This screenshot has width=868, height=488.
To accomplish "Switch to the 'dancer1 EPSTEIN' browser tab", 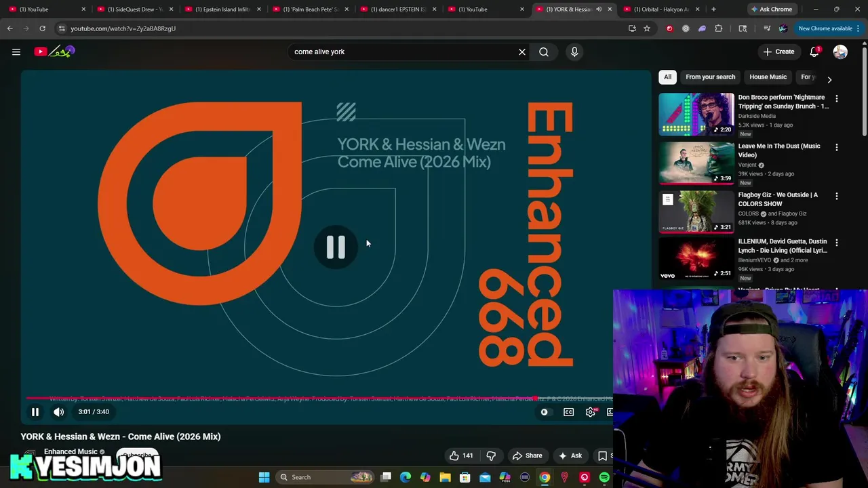I will [397, 9].
